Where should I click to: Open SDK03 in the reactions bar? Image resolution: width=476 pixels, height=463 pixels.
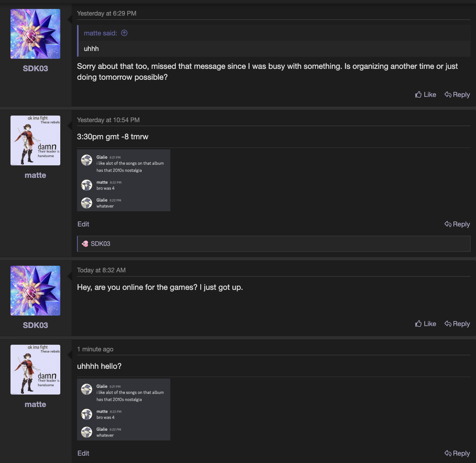point(100,244)
